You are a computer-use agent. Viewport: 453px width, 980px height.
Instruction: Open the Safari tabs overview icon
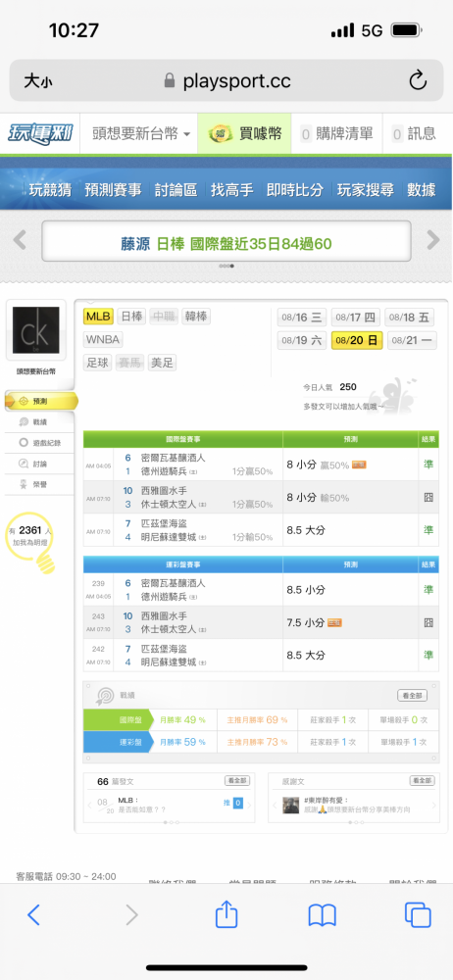point(418,915)
